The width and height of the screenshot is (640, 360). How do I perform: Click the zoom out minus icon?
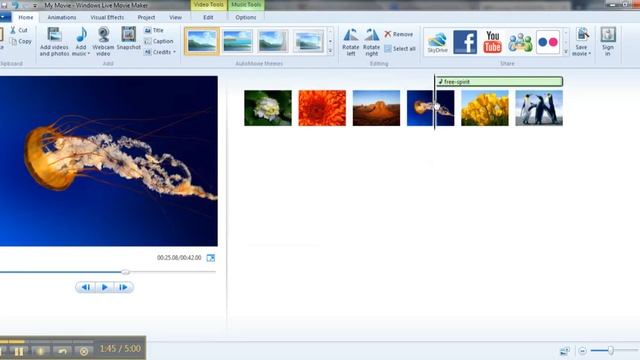click(582, 351)
